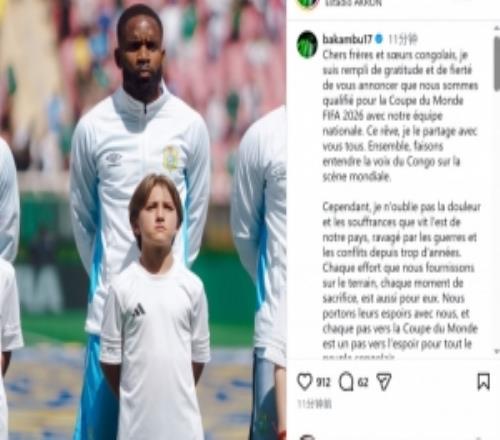Like the post with the heart icon

click(304, 382)
